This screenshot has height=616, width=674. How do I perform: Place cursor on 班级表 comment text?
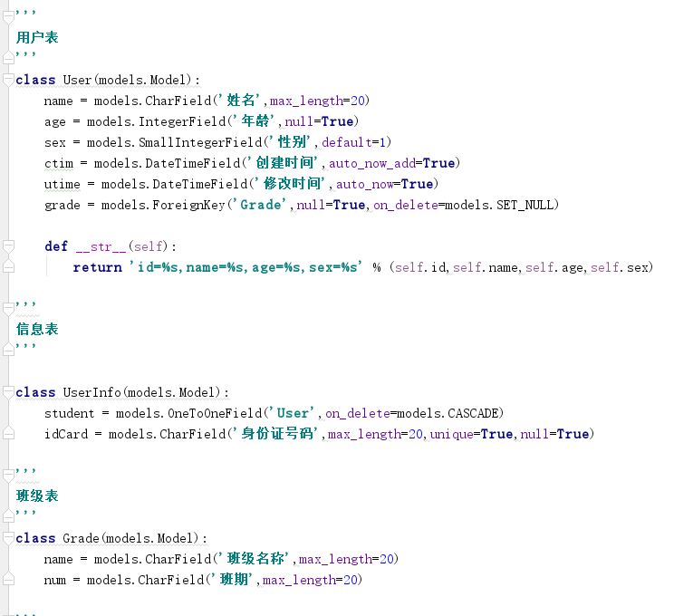click(x=37, y=496)
